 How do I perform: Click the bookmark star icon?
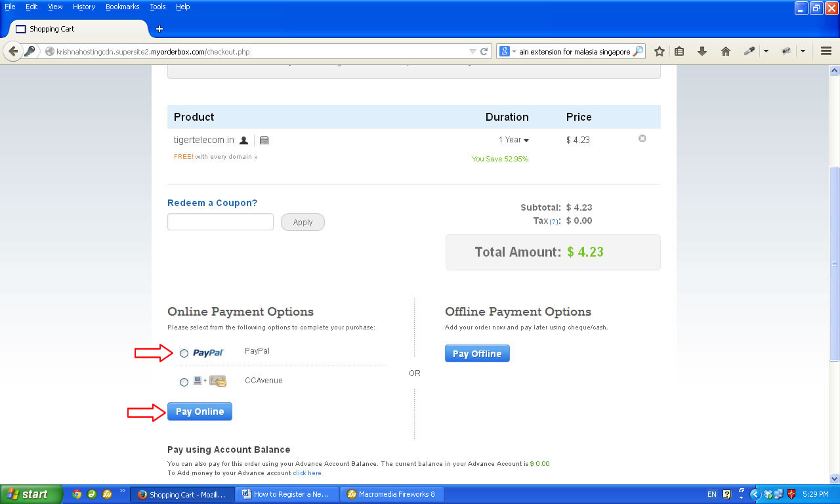click(x=660, y=51)
